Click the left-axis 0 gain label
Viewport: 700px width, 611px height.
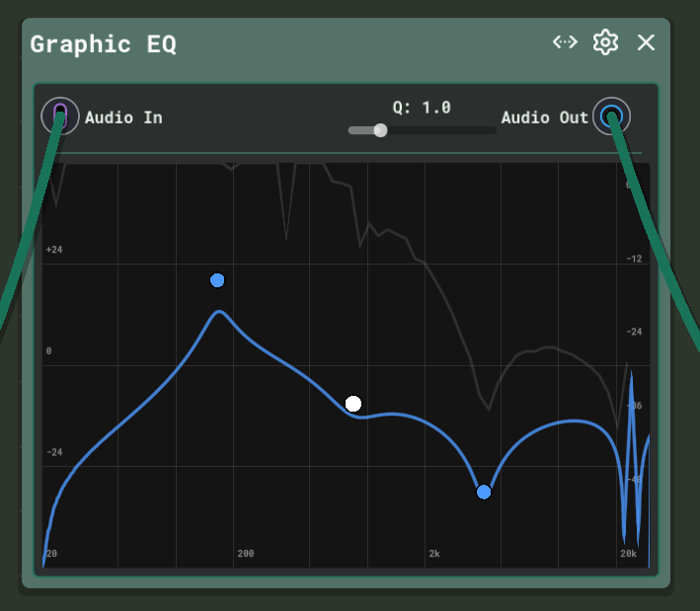48,350
